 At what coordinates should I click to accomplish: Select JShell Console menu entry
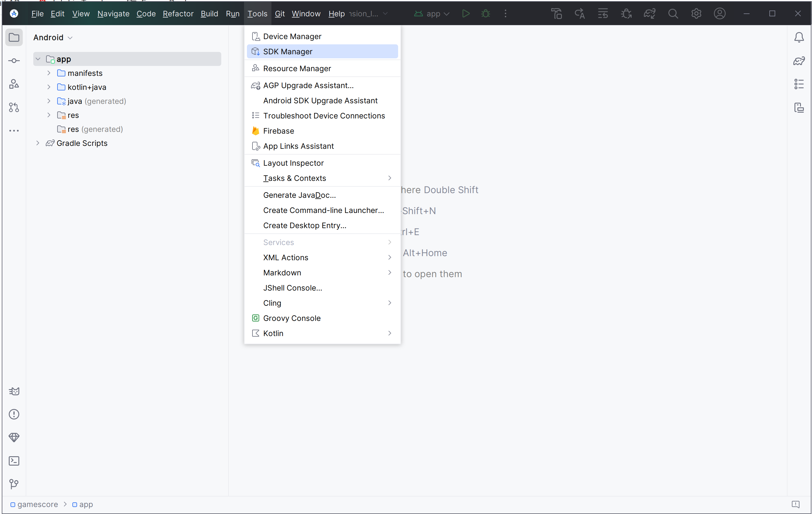(322, 288)
